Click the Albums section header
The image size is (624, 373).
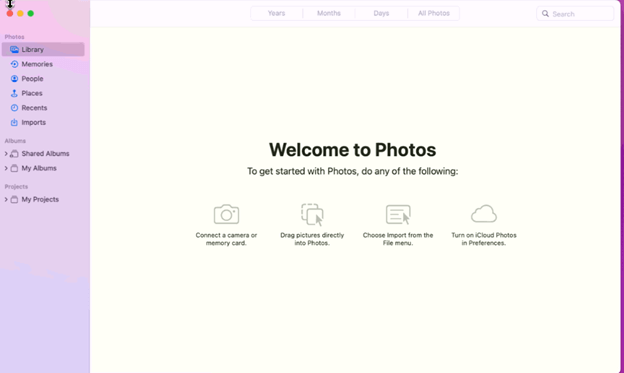point(15,141)
